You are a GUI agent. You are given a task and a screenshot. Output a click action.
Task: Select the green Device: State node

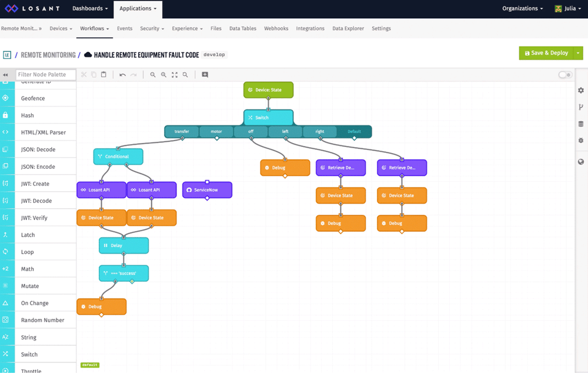click(x=268, y=89)
